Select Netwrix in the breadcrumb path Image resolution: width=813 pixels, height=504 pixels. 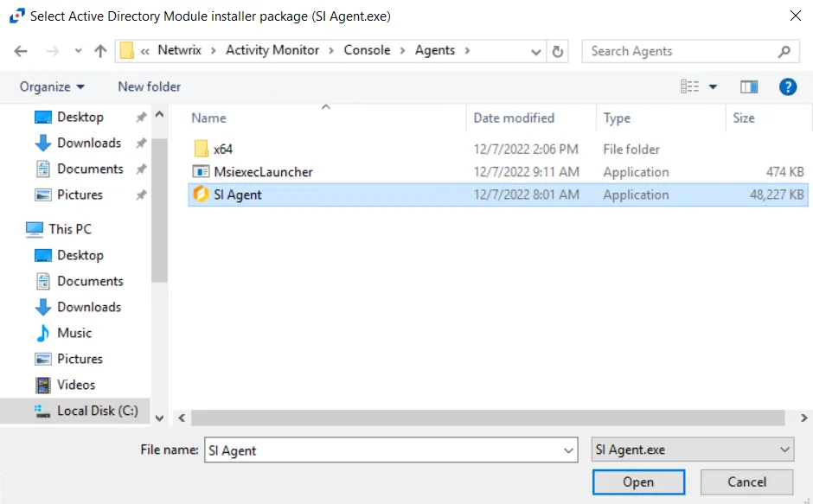click(179, 50)
